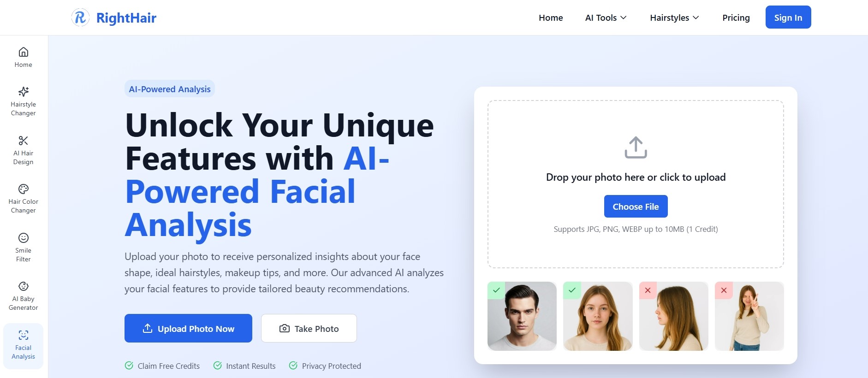Click the RightHair logo icon
Image resolution: width=868 pixels, height=378 pixels.
pos(80,18)
